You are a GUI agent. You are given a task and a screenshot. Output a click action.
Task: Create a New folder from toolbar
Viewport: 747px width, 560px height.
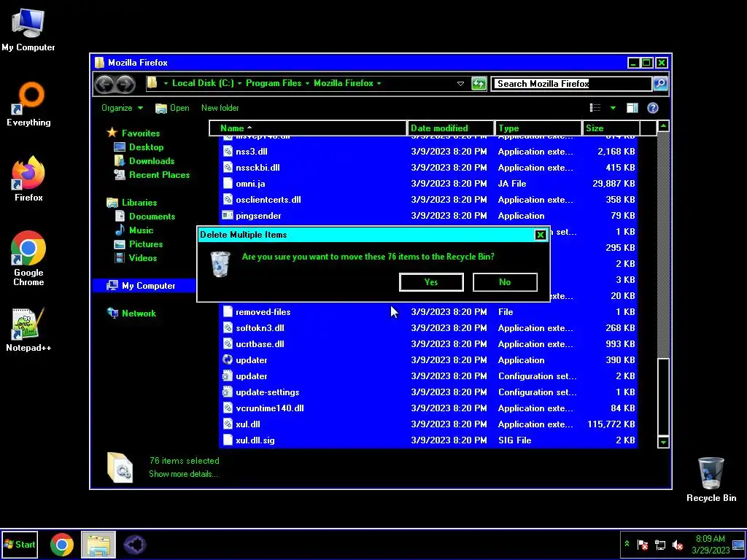[x=220, y=108]
